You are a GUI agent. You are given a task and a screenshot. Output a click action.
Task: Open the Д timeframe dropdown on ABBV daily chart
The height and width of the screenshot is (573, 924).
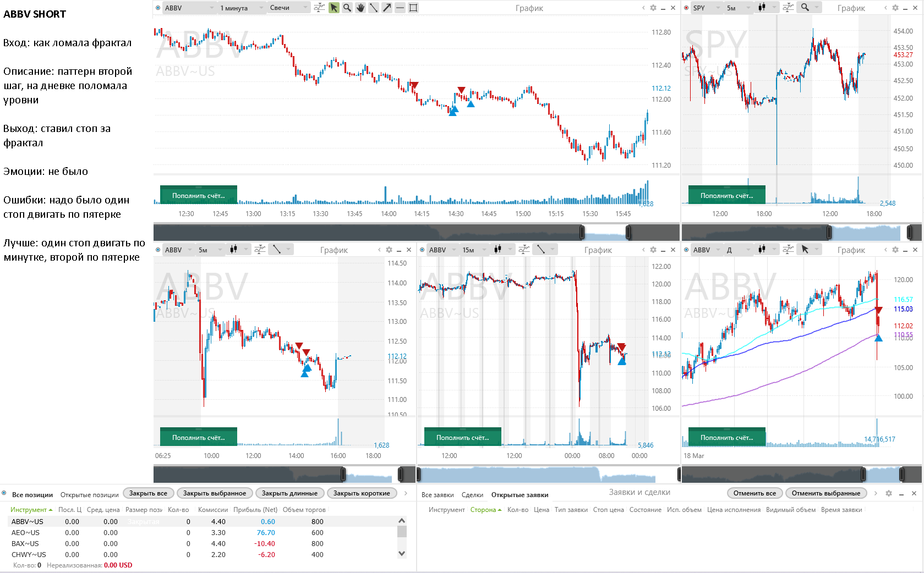click(739, 250)
